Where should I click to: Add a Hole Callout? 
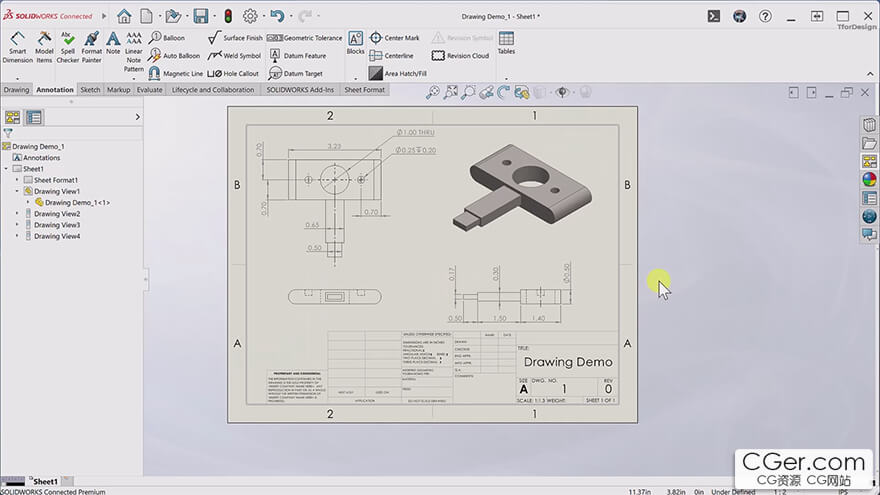point(233,74)
